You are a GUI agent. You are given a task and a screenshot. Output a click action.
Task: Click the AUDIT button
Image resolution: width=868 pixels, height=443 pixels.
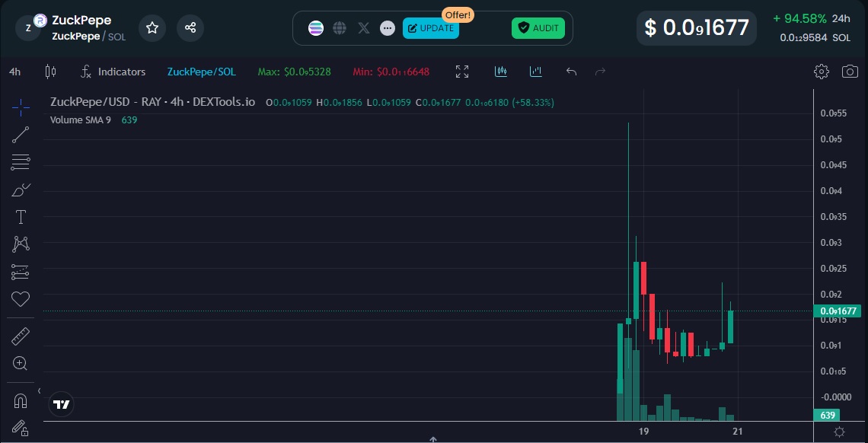[x=538, y=27]
